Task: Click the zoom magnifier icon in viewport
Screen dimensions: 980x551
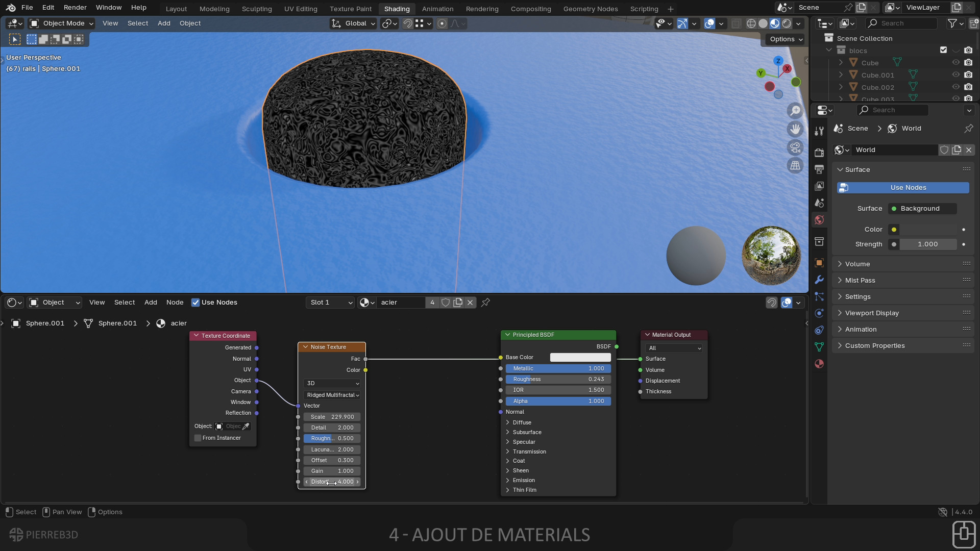Action: [x=795, y=111]
